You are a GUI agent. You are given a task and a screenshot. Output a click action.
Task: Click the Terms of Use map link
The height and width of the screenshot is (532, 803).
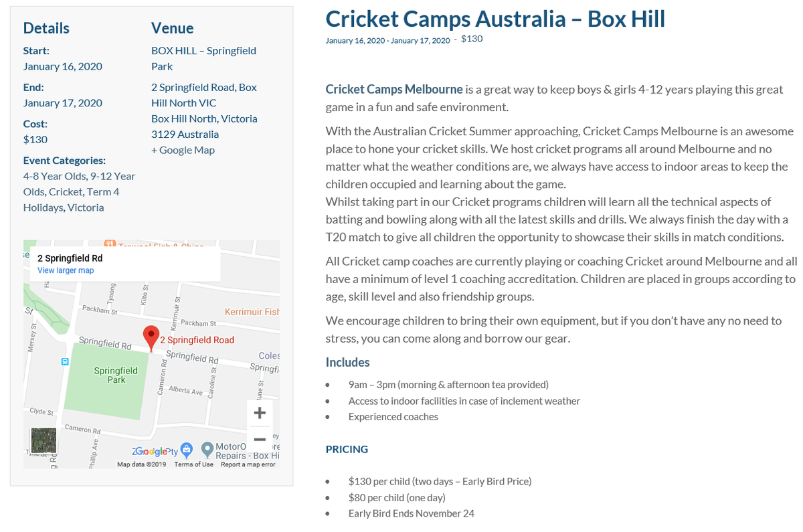click(x=193, y=464)
